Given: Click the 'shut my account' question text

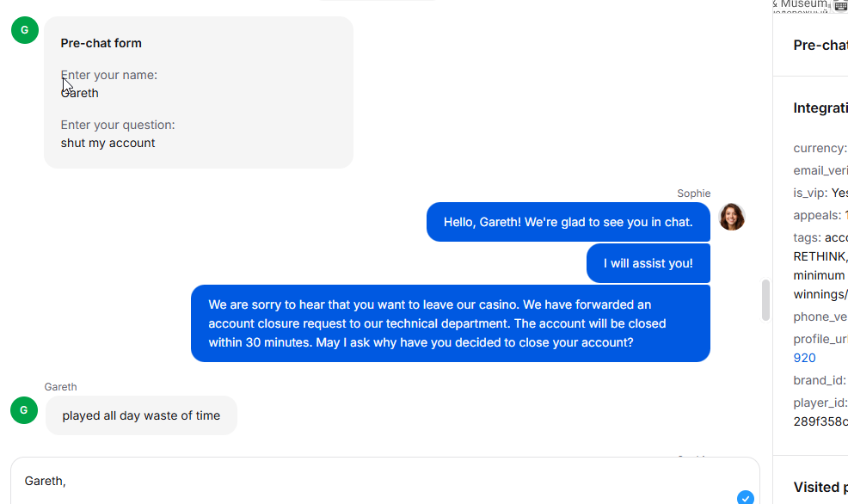Looking at the screenshot, I should click(108, 143).
